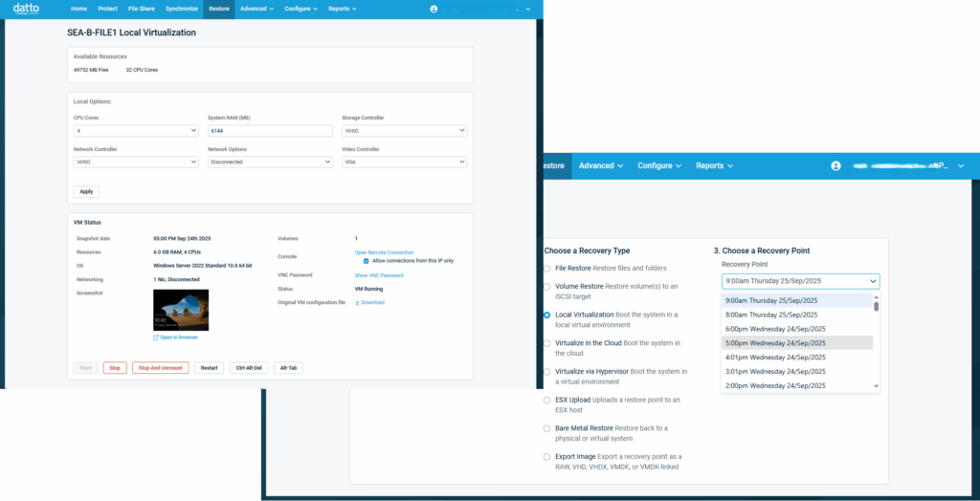The width and height of the screenshot is (980, 501).
Task: Open the Protect tab in the navbar
Action: [107, 9]
